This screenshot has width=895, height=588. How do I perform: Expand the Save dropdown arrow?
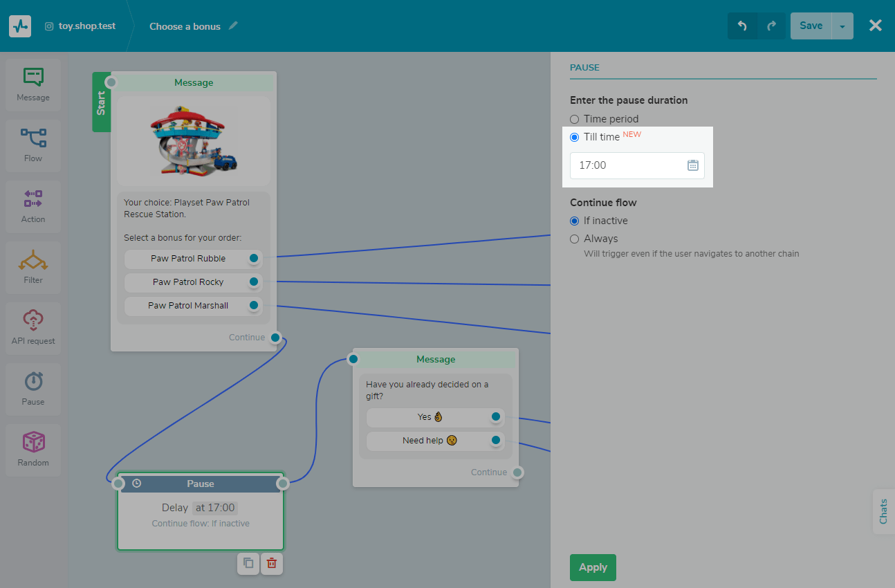click(842, 26)
